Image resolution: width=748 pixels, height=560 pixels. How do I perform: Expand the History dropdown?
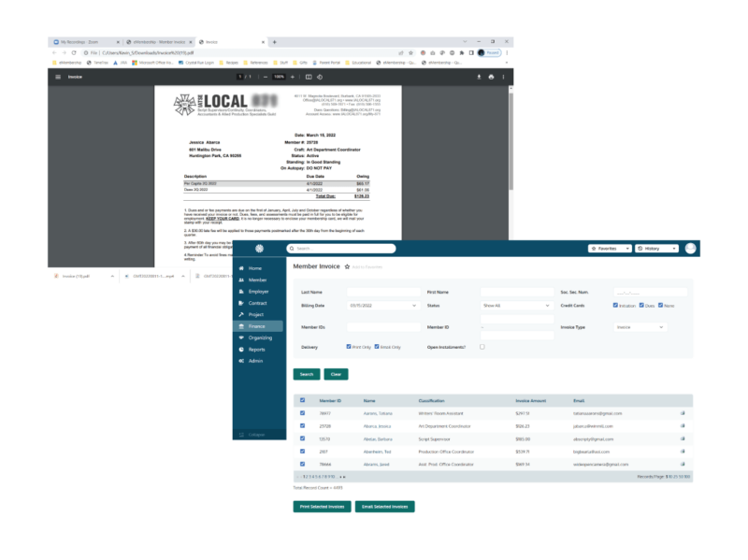pyautogui.click(x=655, y=248)
